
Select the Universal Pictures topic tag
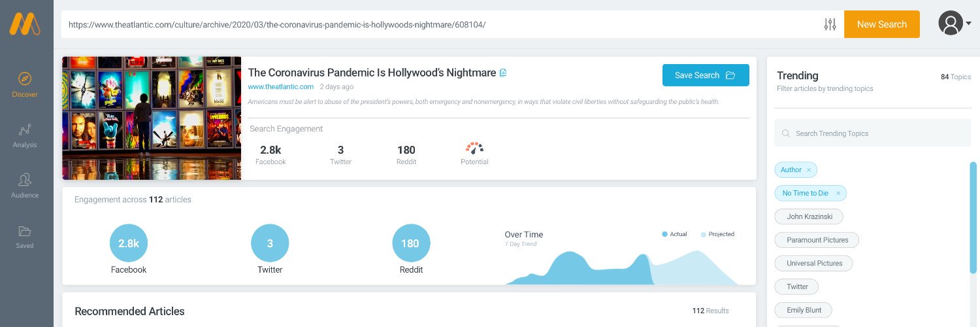click(x=814, y=263)
